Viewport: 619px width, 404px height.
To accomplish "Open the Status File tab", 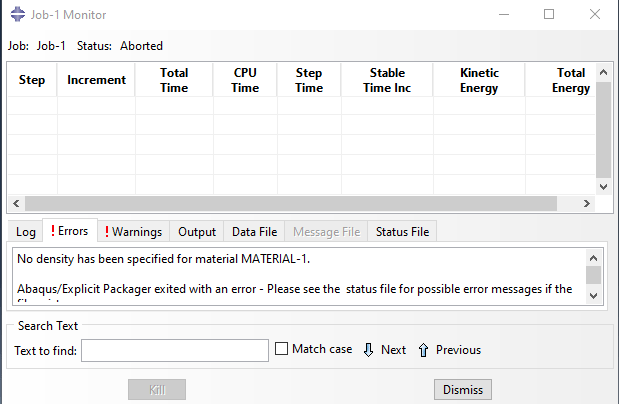I will [402, 232].
